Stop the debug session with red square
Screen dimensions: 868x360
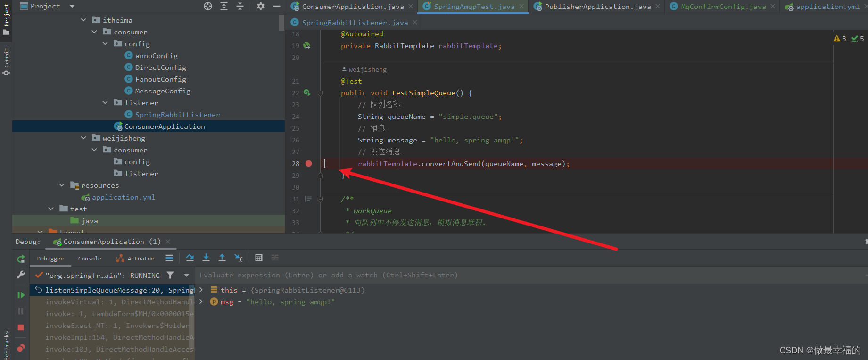[x=21, y=327]
